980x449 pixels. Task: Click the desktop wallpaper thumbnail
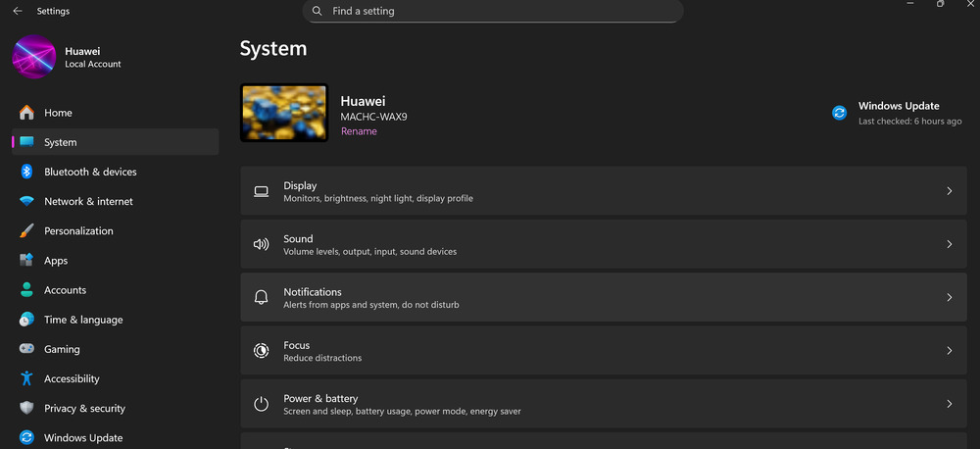tap(284, 113)
